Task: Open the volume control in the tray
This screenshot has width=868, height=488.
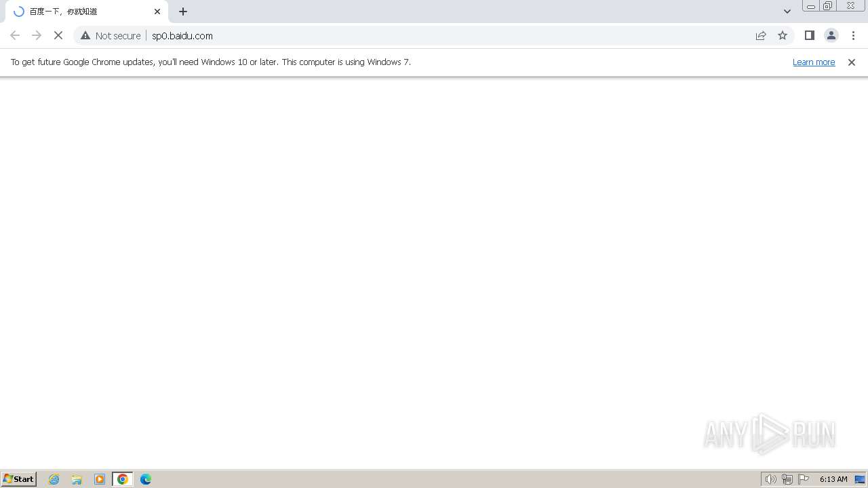Action: [771, 479]
